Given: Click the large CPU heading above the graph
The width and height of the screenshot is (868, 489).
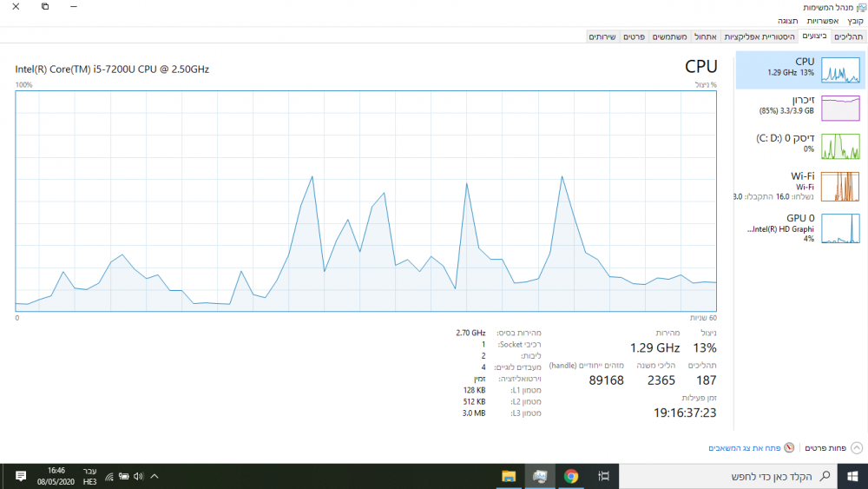Looking at the screenshot, I should tap(700, 67).
